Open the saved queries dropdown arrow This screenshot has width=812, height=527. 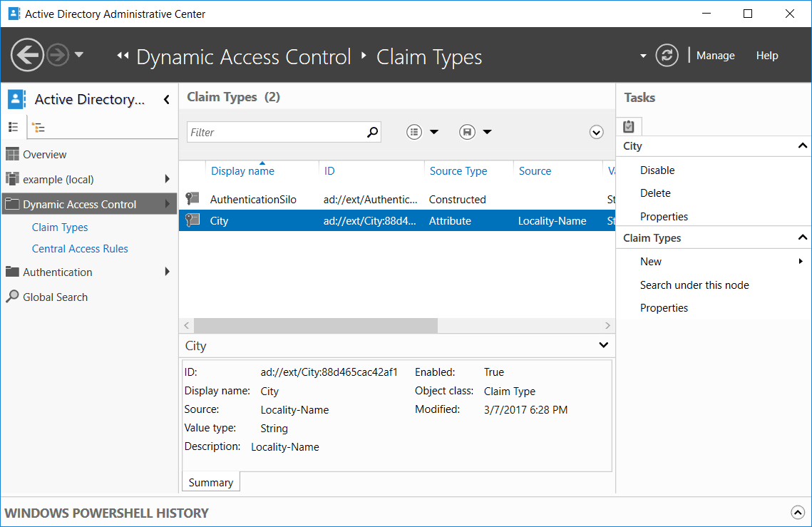[487, 132]
